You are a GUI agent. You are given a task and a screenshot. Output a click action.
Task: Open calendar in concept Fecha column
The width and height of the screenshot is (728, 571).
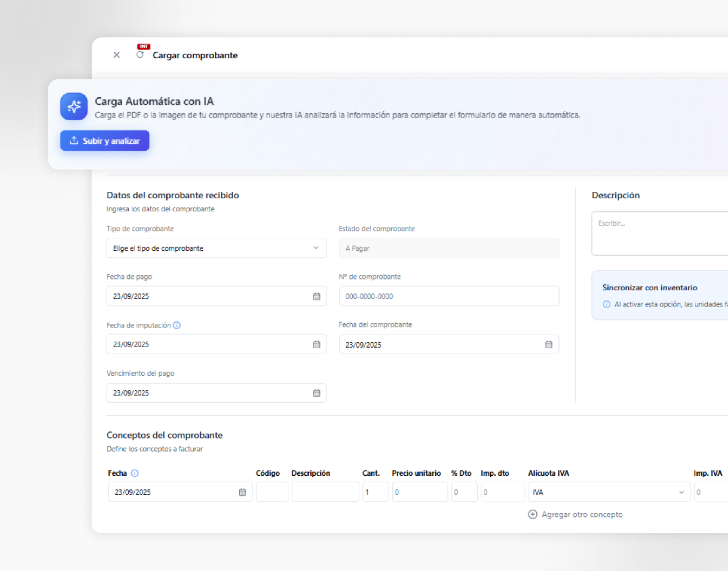[x=242, y=492]
